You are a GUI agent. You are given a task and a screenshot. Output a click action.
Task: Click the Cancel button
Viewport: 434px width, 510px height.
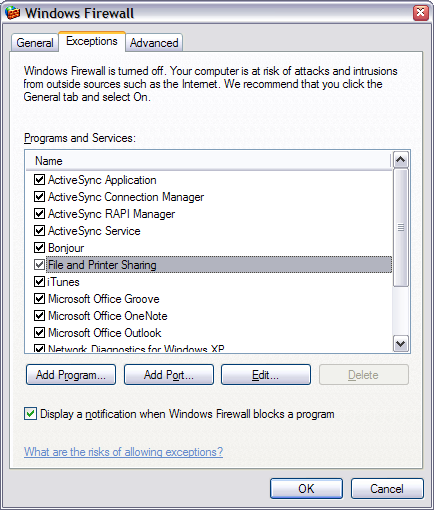[x=387, y=489]
